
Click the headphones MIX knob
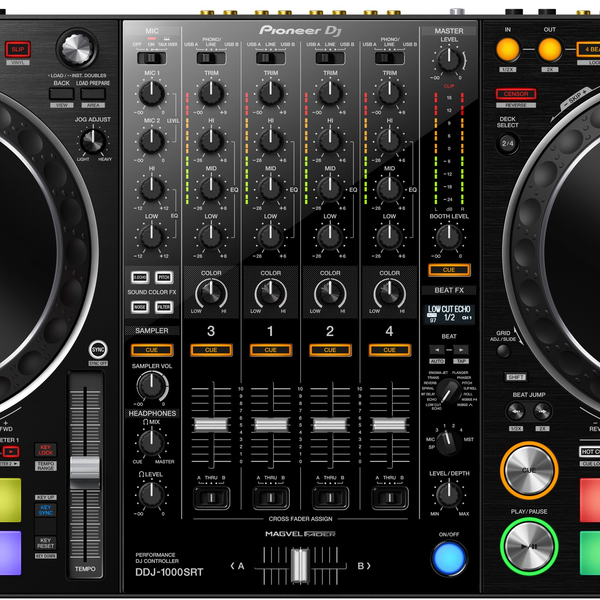click(x=152, y=442)
